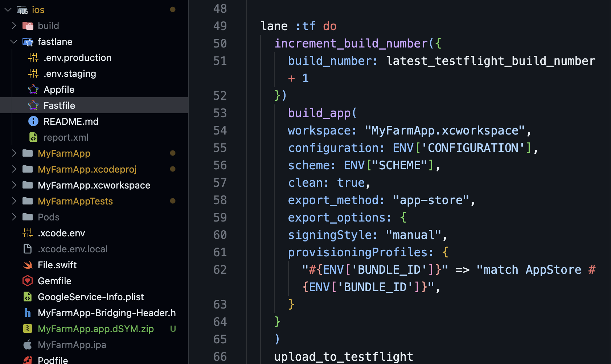The height and width of the screenshot is (364, 611).
Task: Click the header icon of MyFarmApp-Bridging-Header.h
Action: tap(28, 313)
